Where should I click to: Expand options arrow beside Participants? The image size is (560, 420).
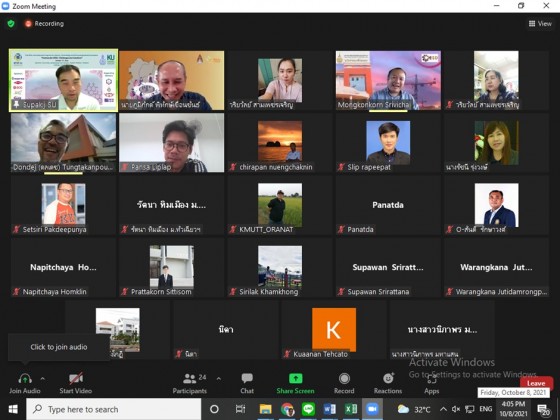219,379
